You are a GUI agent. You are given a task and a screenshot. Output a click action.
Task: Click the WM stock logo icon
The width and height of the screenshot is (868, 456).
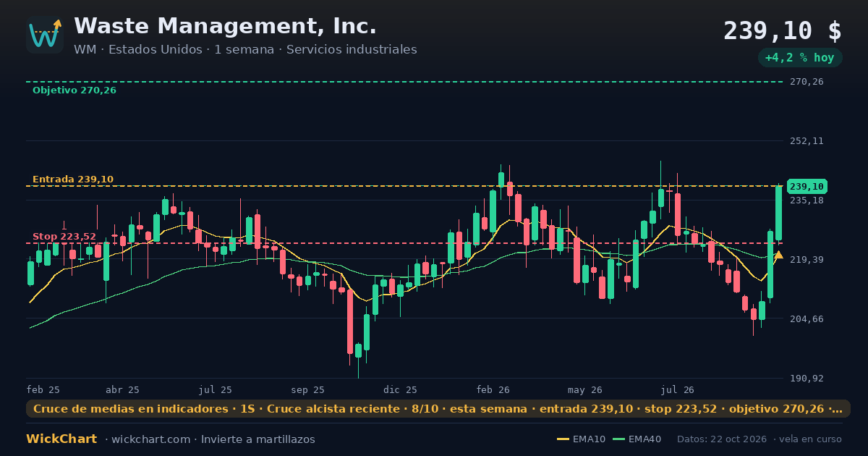pos(45,35)
